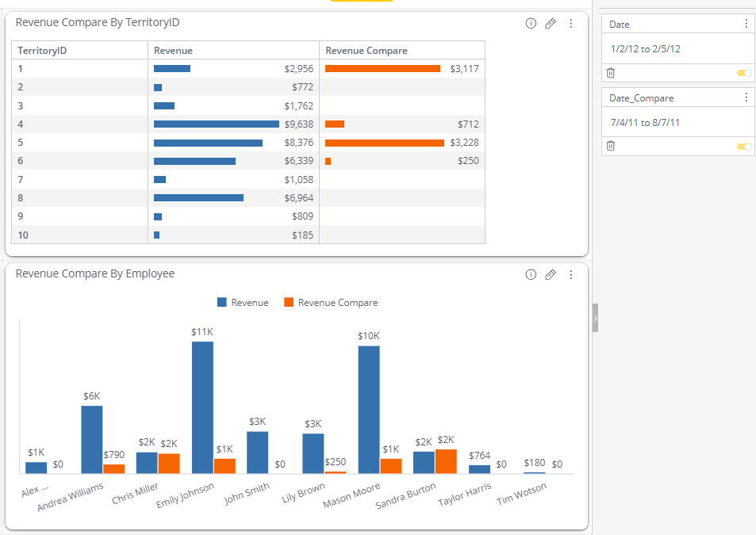The width and height of the screenshot is (756, 535).
Task: Edit the Revenue Compare By TerritoryID widget
Action: [551, 24]
